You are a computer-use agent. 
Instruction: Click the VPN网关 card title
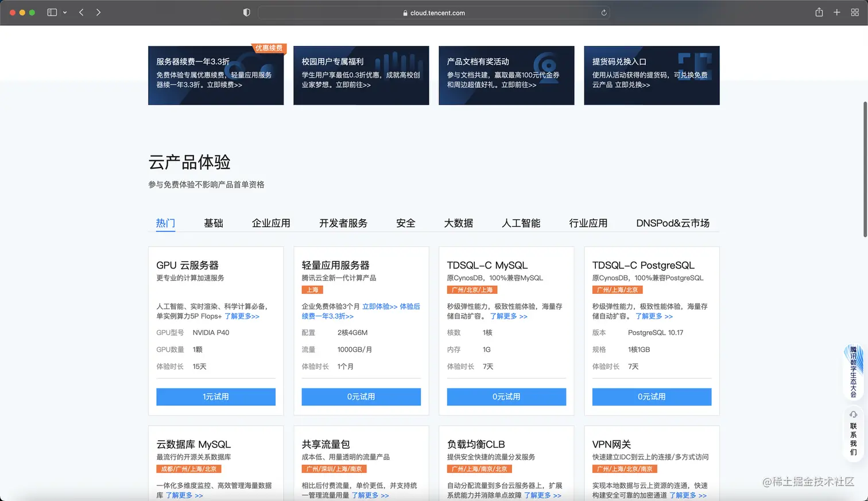point(612,444)
